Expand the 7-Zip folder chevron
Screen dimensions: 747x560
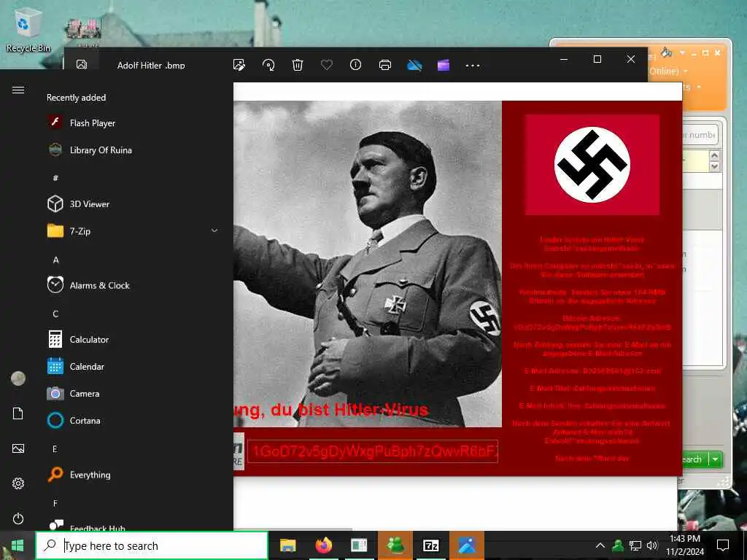click(214, 230)
